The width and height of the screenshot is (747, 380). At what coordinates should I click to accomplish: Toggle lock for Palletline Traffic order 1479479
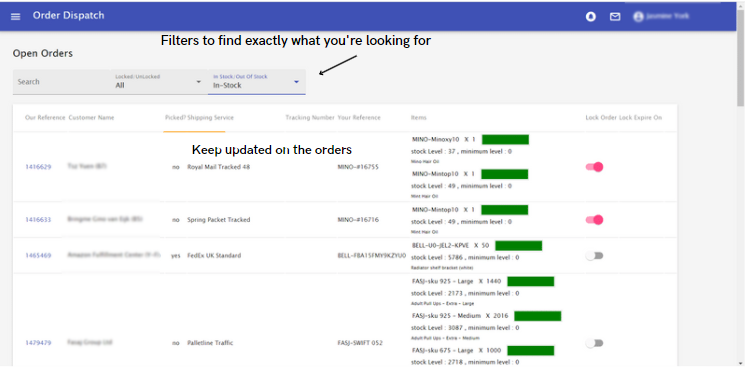[595, 343]
